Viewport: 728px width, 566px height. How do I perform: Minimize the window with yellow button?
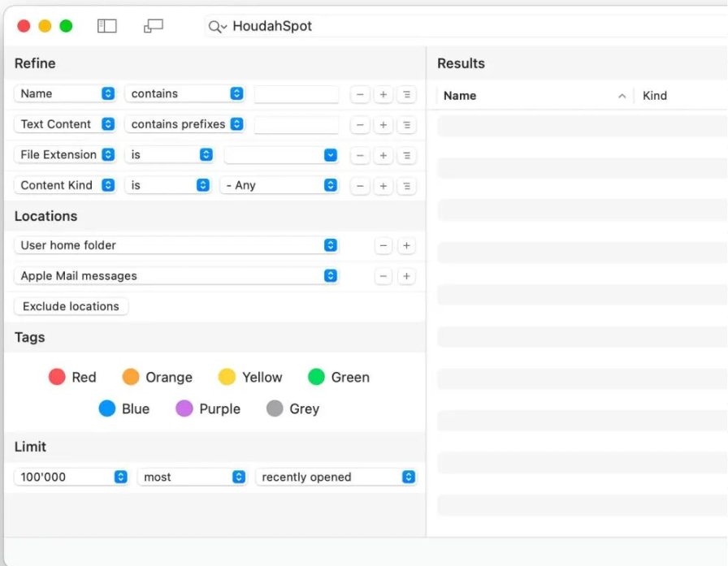click(45, 26)
